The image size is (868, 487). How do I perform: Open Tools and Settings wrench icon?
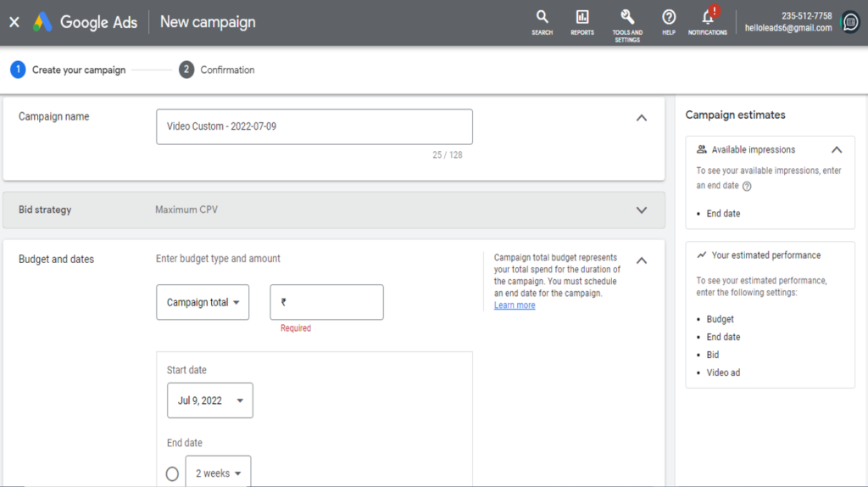pyautogui.click(x=627, y=18)
